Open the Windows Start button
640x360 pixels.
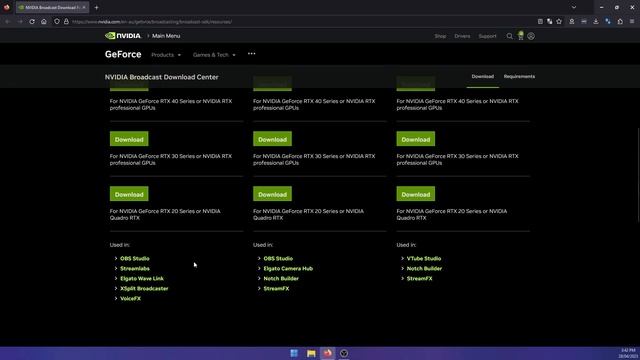[x=294, y=353]
